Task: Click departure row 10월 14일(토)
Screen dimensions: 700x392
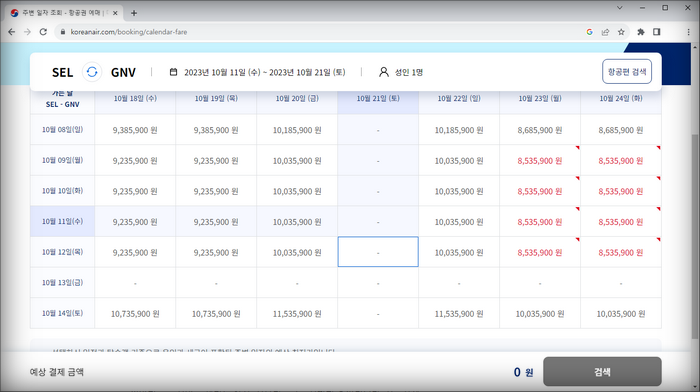Action: [x=62, y=313]
